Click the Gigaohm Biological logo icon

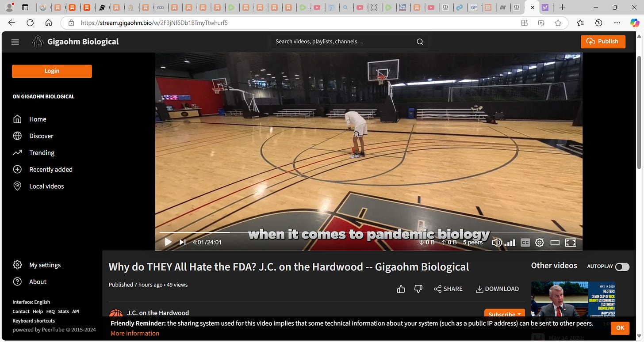tap(37, 42)
